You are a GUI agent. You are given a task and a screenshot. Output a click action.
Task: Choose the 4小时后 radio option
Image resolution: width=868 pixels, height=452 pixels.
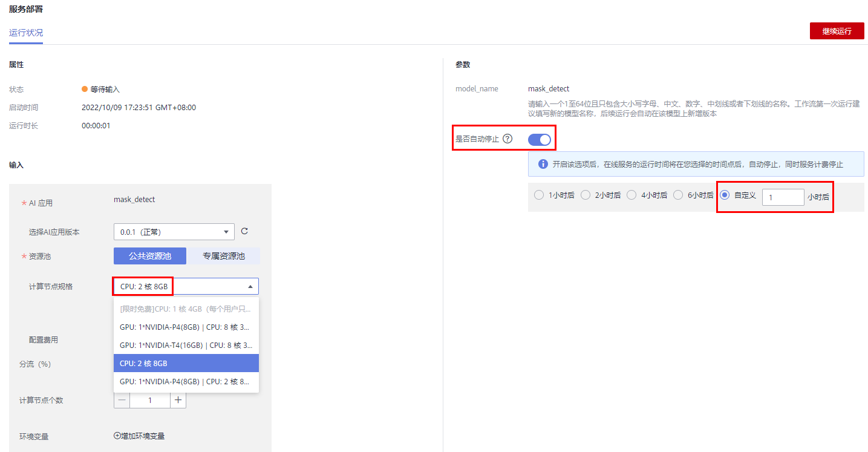(631, 195)
